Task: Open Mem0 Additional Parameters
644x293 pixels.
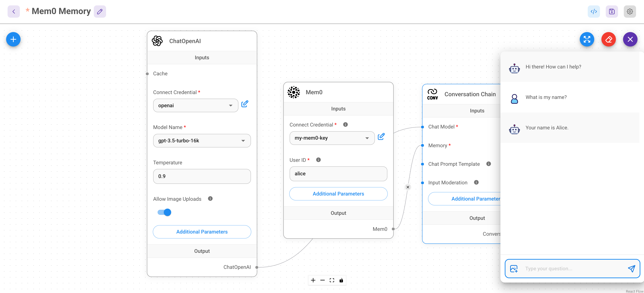Action: coord(338,194)
